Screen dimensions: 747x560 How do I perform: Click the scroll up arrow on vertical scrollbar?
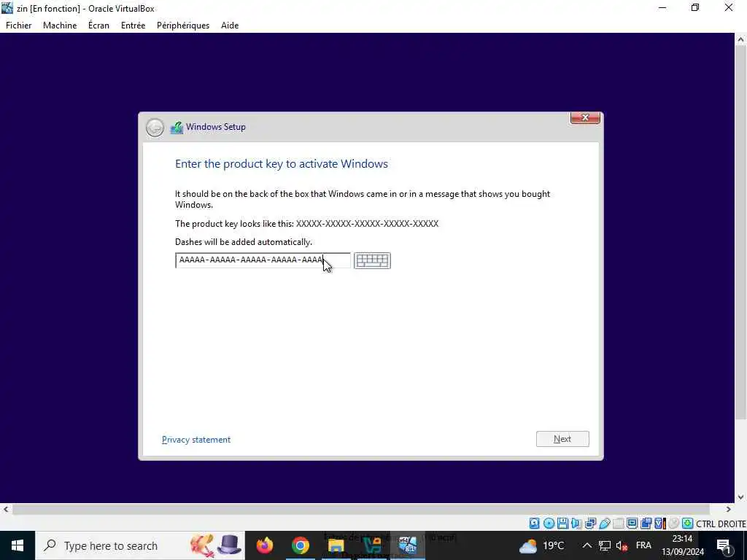[740, 39]
